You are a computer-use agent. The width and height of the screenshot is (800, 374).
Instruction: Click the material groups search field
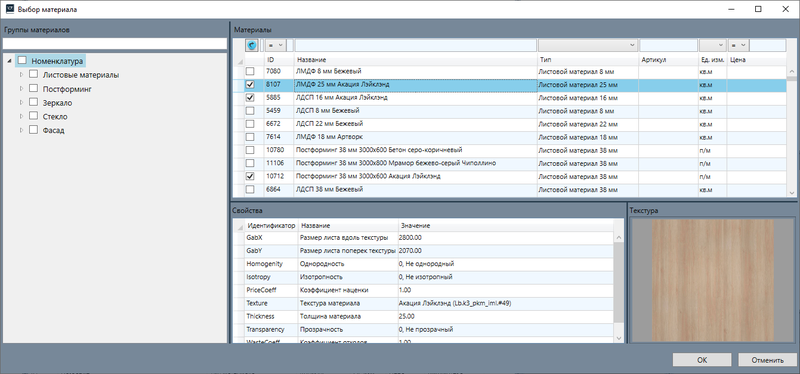(x=115, y=43)
